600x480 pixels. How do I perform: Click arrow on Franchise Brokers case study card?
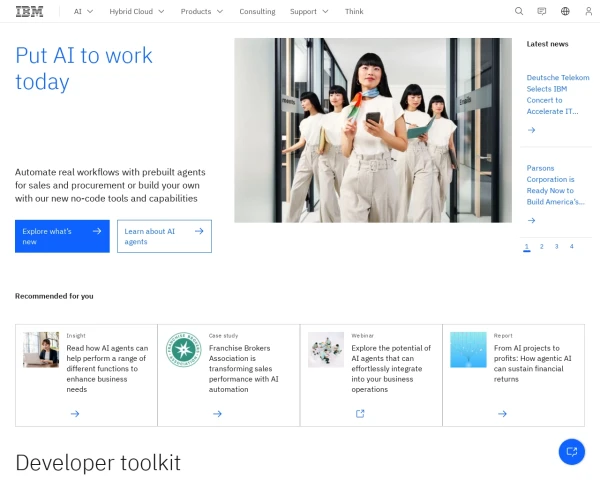(x=217, y=414)
